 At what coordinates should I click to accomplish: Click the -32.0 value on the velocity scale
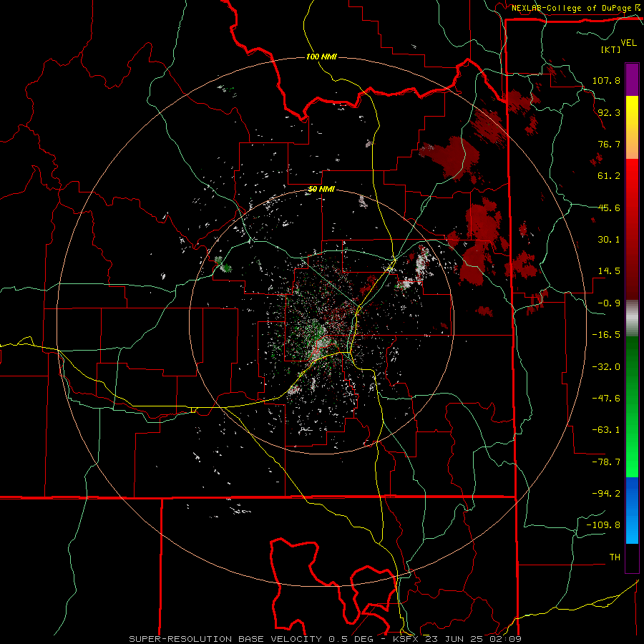(606, 367)
